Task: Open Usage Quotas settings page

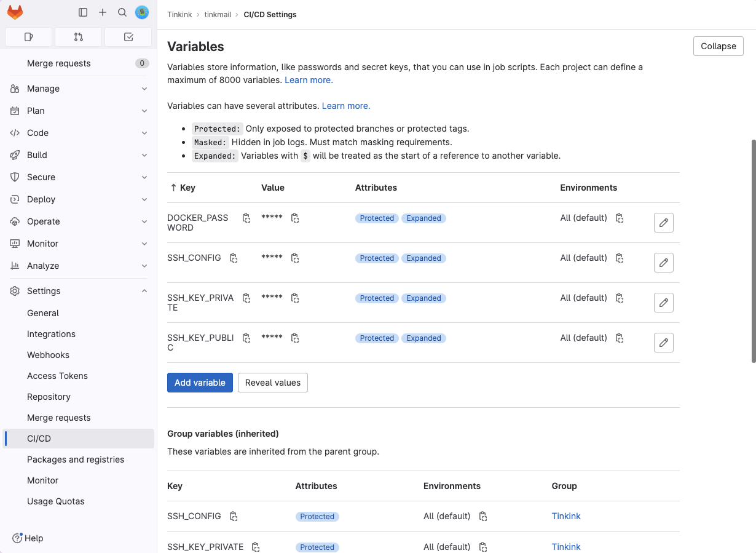Action: pyautogui.click(x=79, y=501)
